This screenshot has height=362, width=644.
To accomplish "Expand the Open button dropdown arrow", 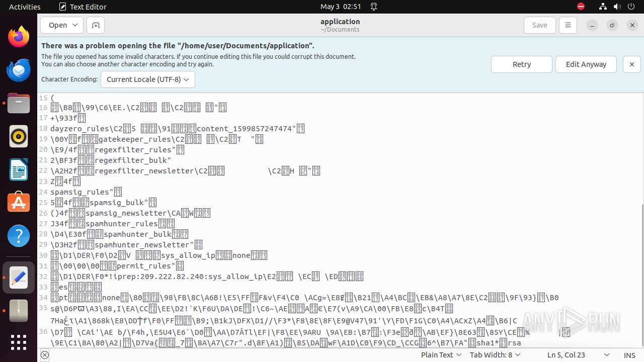I will click(x=75, y=25).
